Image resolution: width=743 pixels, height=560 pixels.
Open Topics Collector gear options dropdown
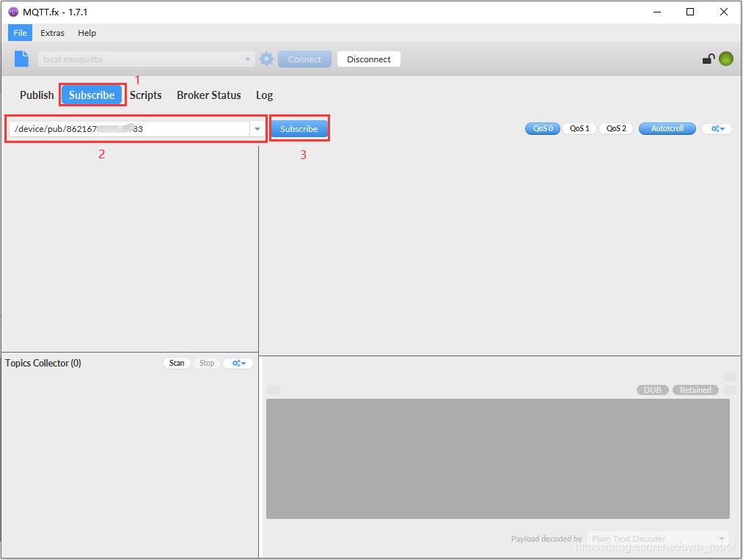point(238,363)
